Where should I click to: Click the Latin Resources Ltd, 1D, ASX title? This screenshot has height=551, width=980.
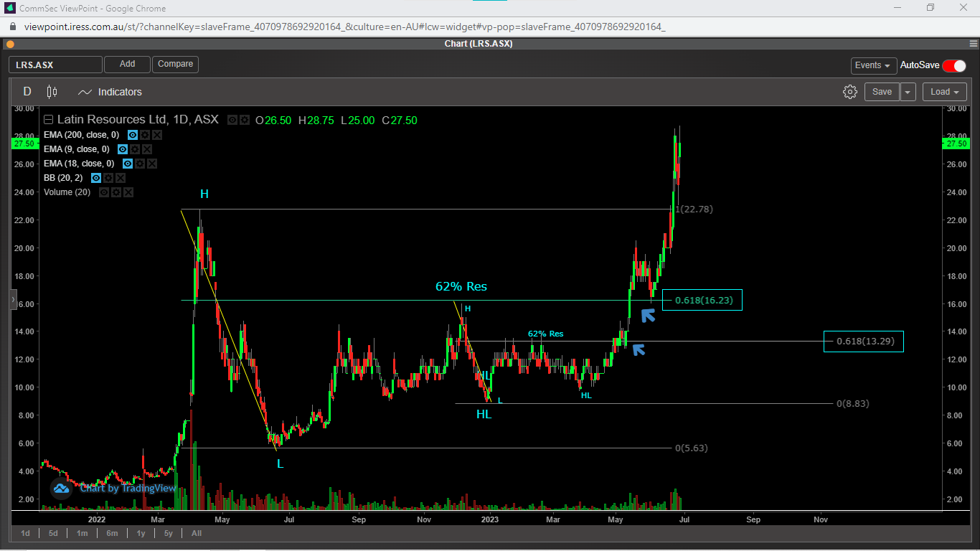coord(138,120)
